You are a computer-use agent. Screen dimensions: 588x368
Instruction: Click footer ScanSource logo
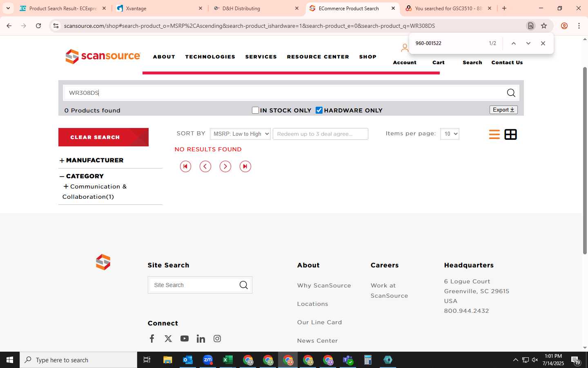click(103, 262)
